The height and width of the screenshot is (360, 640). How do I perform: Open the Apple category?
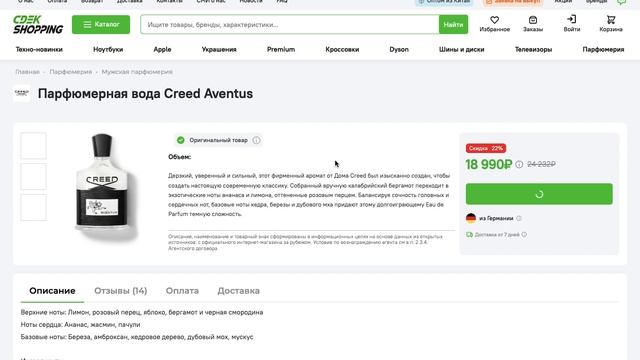click(x=162, y=49)
